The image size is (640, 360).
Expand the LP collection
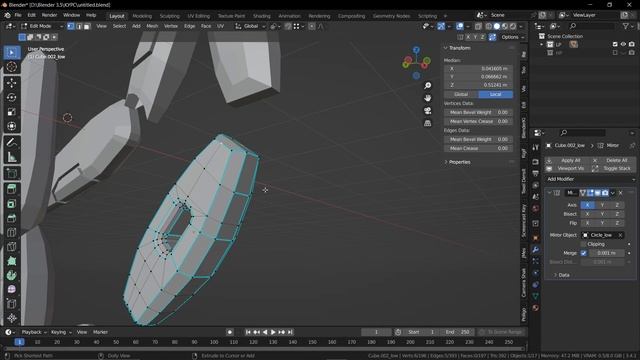point(542,44)
